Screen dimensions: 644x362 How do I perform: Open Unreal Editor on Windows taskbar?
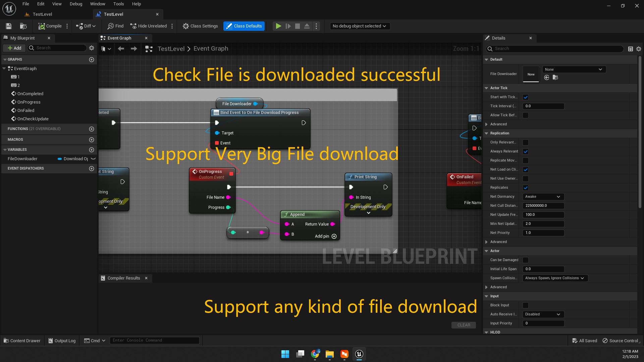point(359,354)
